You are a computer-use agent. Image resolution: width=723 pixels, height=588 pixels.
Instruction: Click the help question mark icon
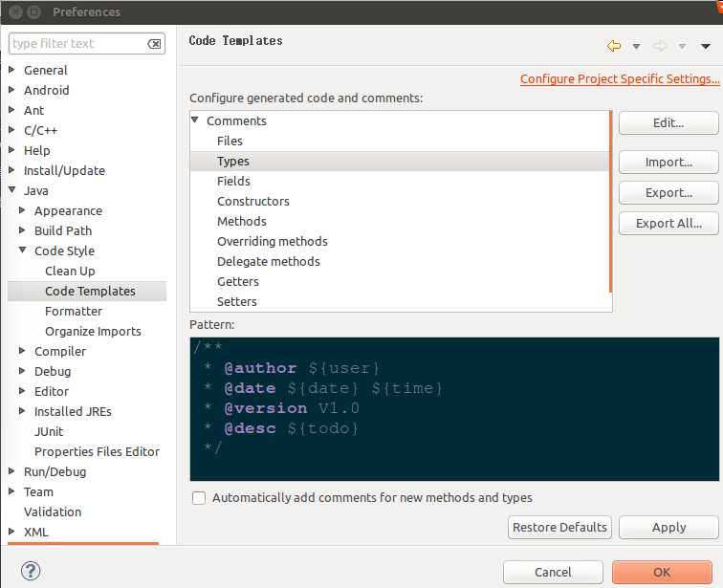[31, 571]
